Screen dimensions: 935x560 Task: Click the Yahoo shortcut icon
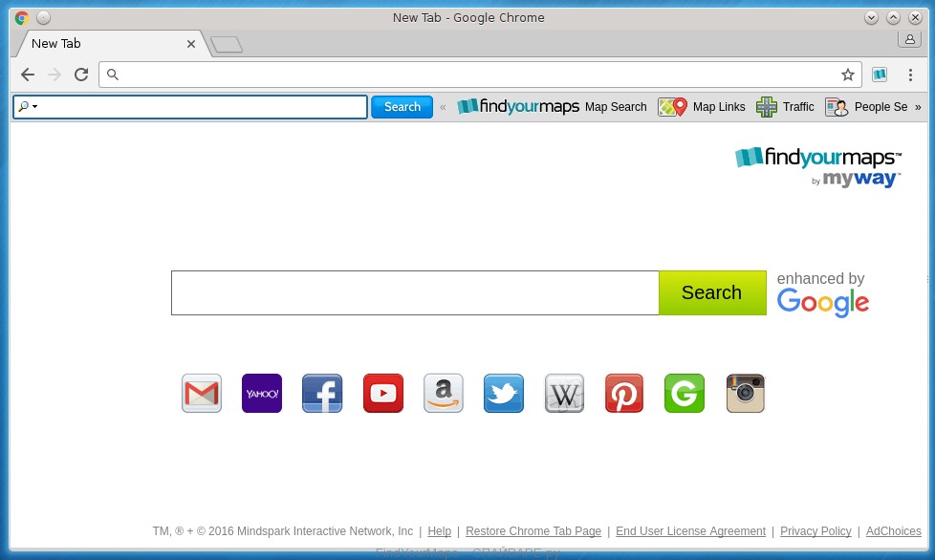[x=262, y=394]
